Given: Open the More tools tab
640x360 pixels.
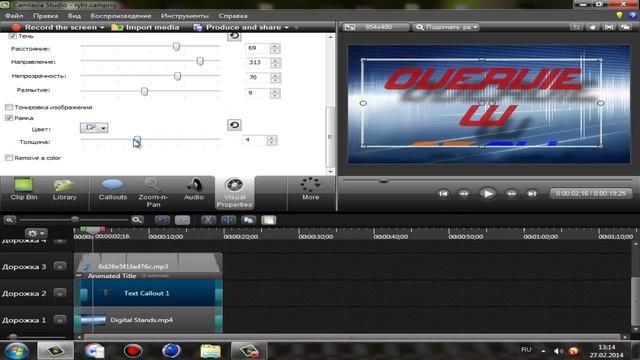Looking at the screenshot, I should tap(310, 189).
